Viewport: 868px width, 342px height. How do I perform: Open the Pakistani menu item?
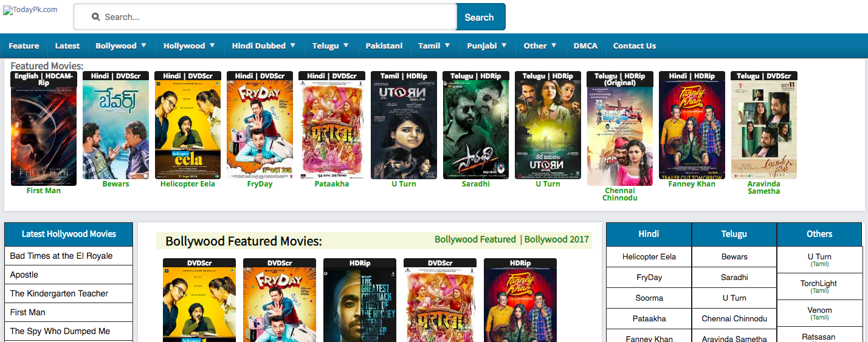(x=384, y=46)
